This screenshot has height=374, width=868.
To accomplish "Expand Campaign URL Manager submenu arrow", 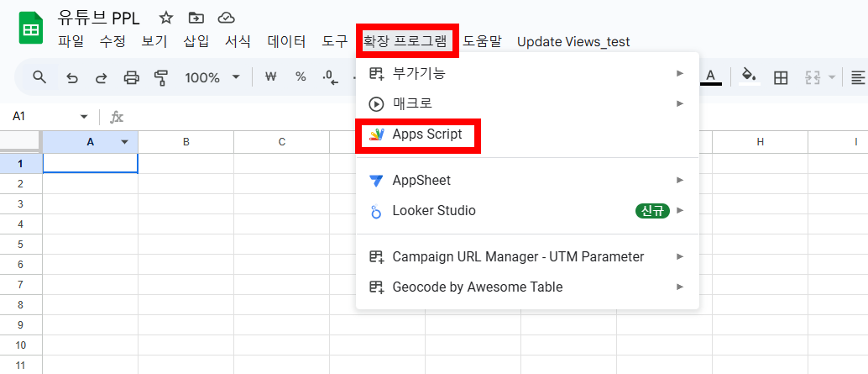I will pyautogui.click(x=680, y=256).
